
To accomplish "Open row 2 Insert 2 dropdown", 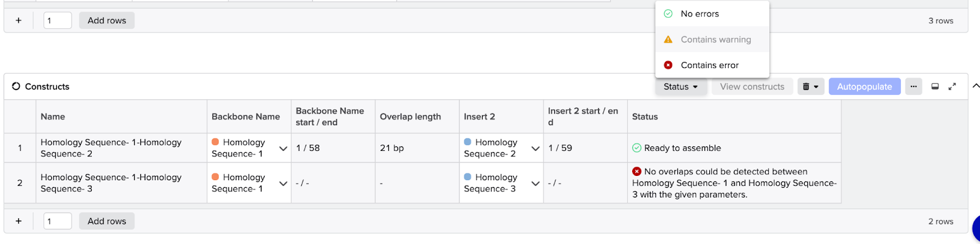I will (x=535, y=183).
